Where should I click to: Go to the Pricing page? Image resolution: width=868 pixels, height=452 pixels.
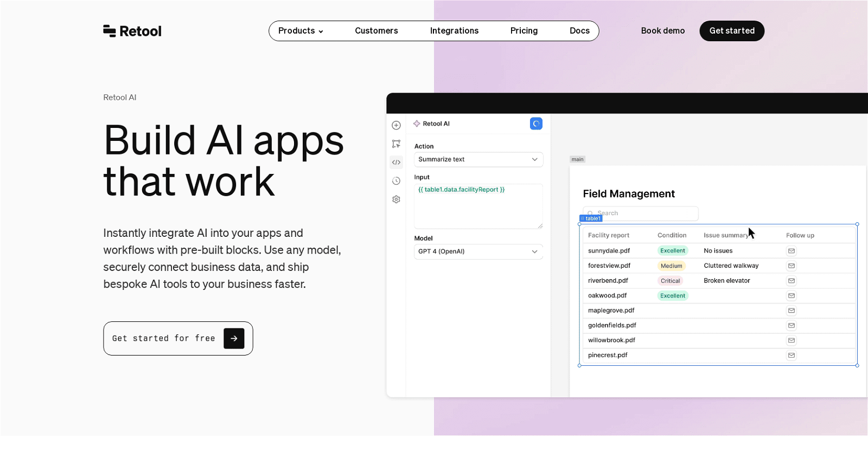(524, 31)
